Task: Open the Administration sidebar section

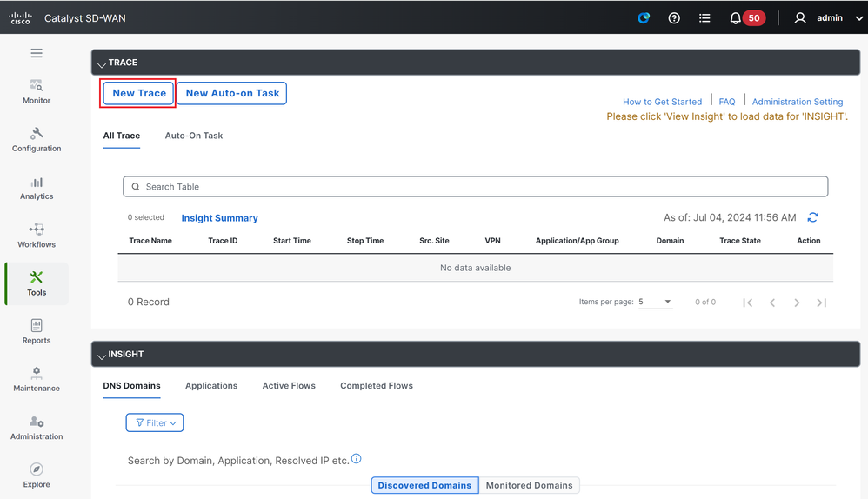Action: 37,429
